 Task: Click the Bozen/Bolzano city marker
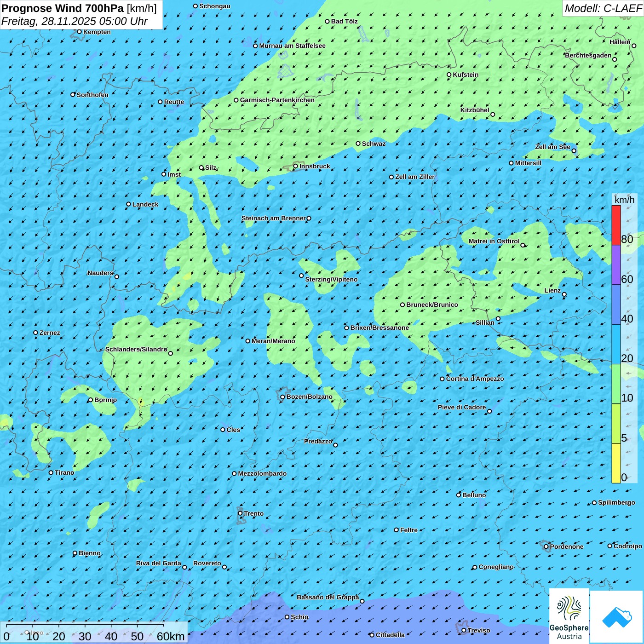tap(283, 397)
